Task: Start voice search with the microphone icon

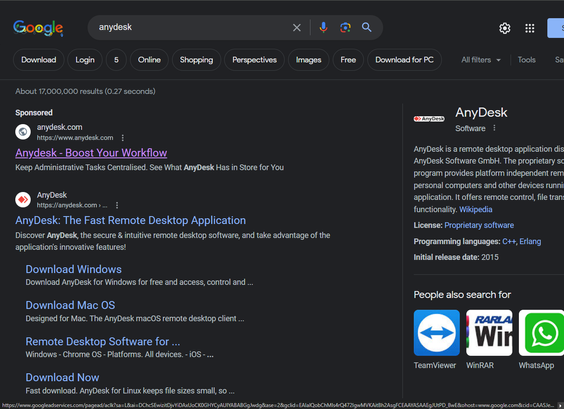Action: (x=323, y=27)
